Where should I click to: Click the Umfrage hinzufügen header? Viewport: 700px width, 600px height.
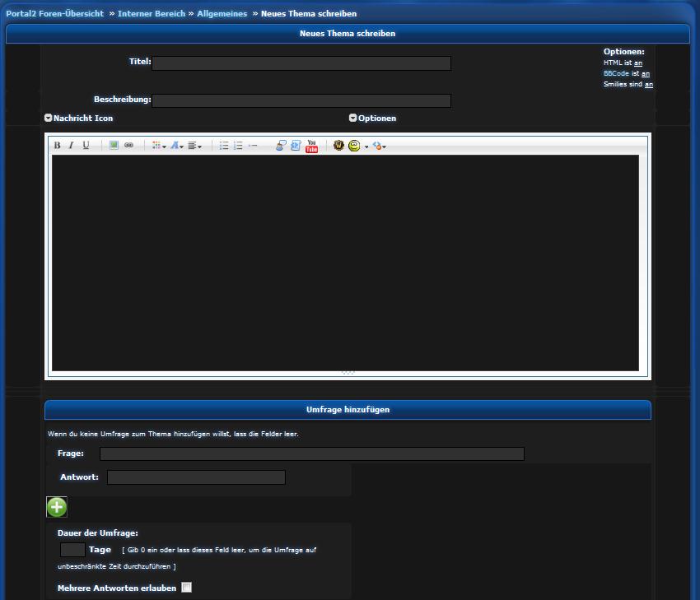coord(348,410)
